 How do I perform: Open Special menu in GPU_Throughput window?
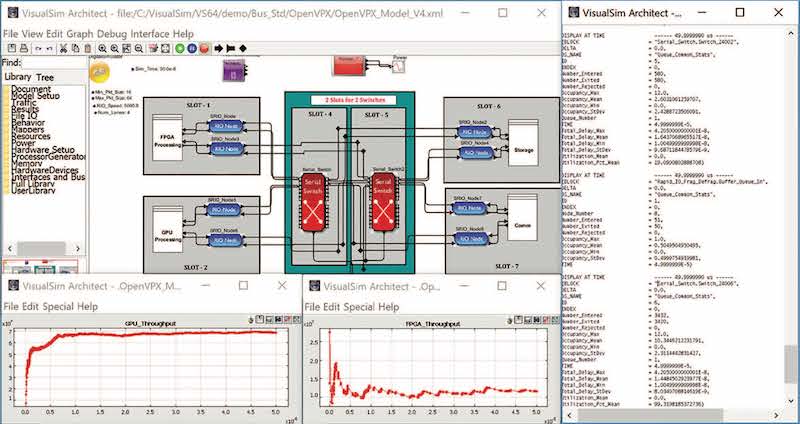(x=59, y=307)
